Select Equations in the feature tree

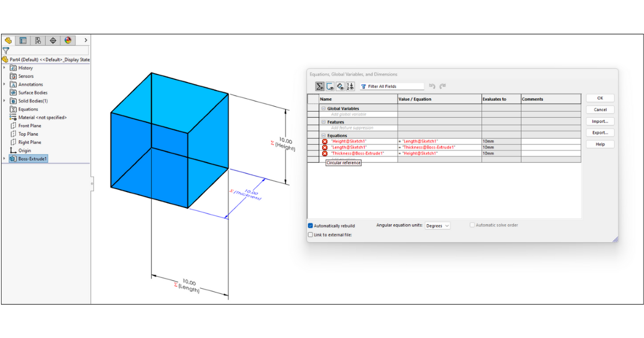[x=28, y=109]
